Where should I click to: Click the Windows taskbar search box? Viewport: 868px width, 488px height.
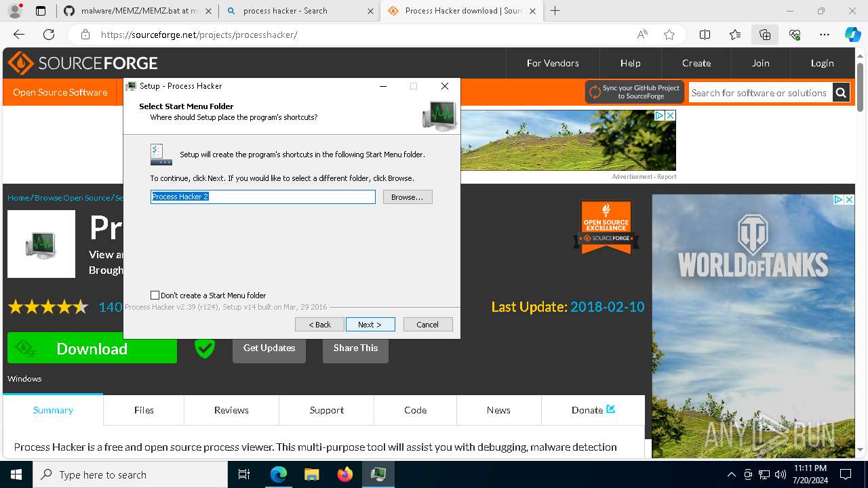130,474
